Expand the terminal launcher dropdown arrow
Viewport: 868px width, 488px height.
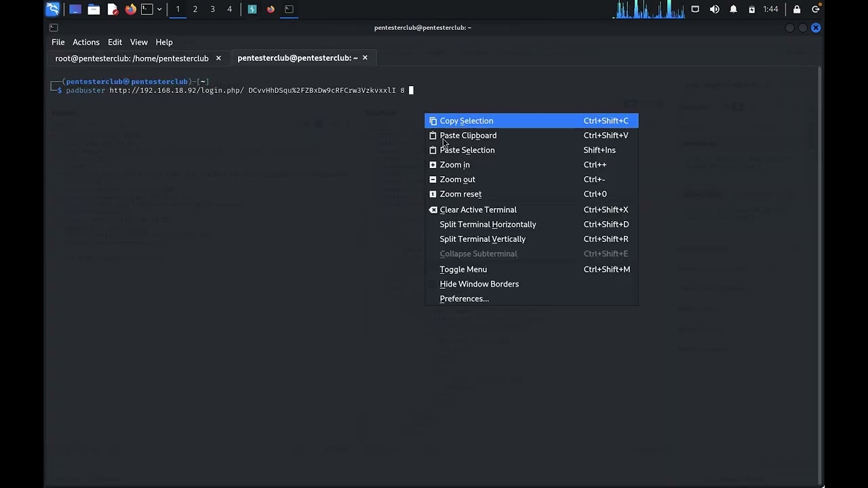click(x=159, y=9)
